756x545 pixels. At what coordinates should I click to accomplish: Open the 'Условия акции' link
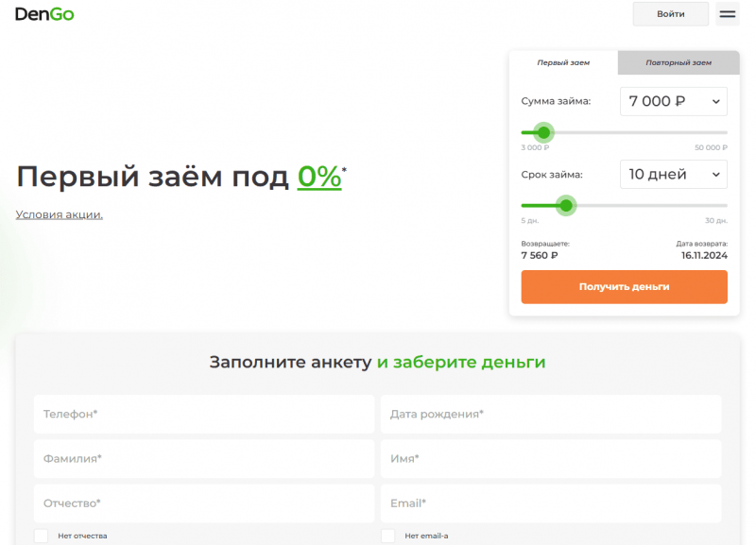click(x=59, y=214)
